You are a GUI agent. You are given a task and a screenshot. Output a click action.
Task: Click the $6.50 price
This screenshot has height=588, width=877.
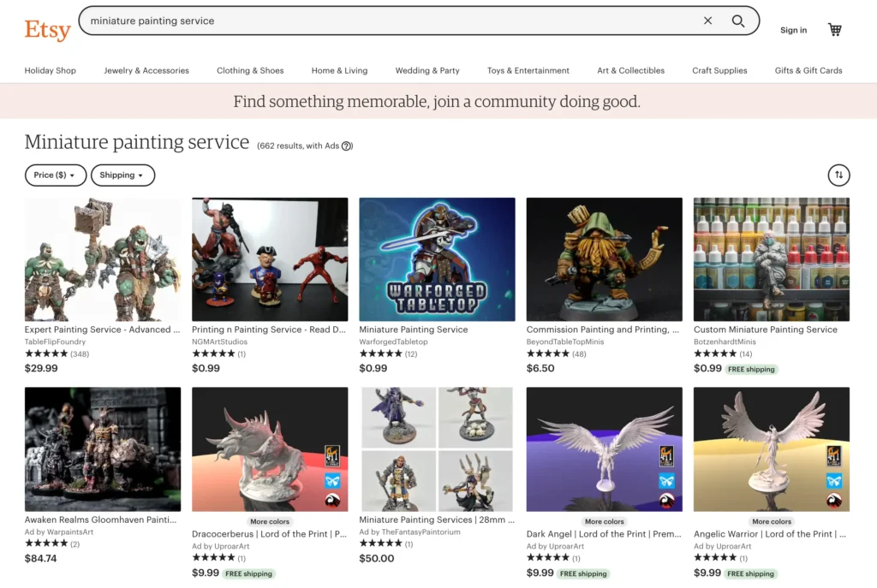(540, 368)
